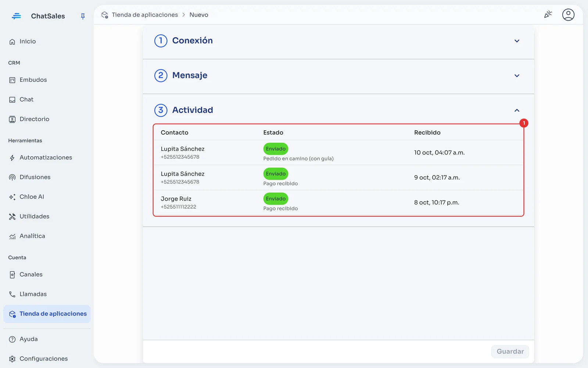Image resolution: width=588 pixels, height=368 pixels.
Task: Click the Utilidades tools icon
Action: pos(12,216)
